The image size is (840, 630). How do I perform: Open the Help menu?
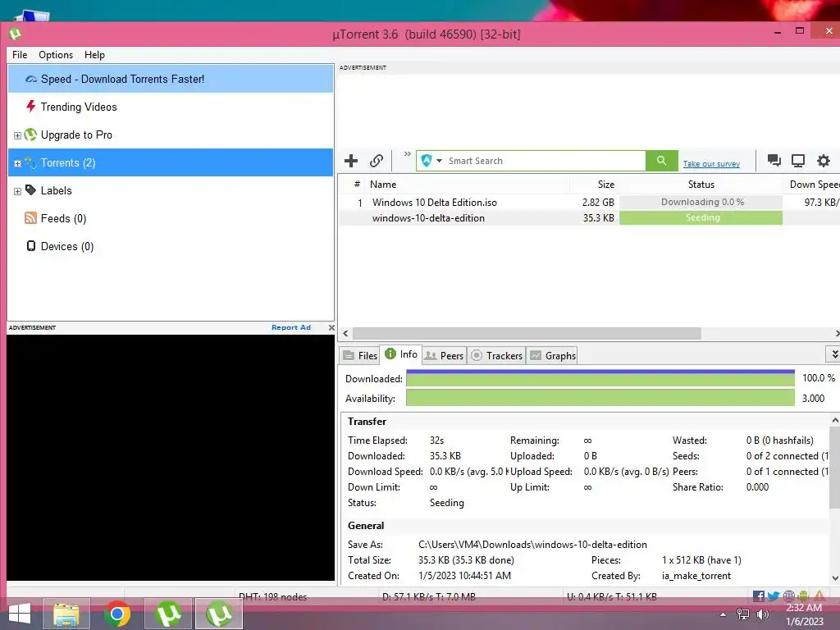click(x=94, y=55)
